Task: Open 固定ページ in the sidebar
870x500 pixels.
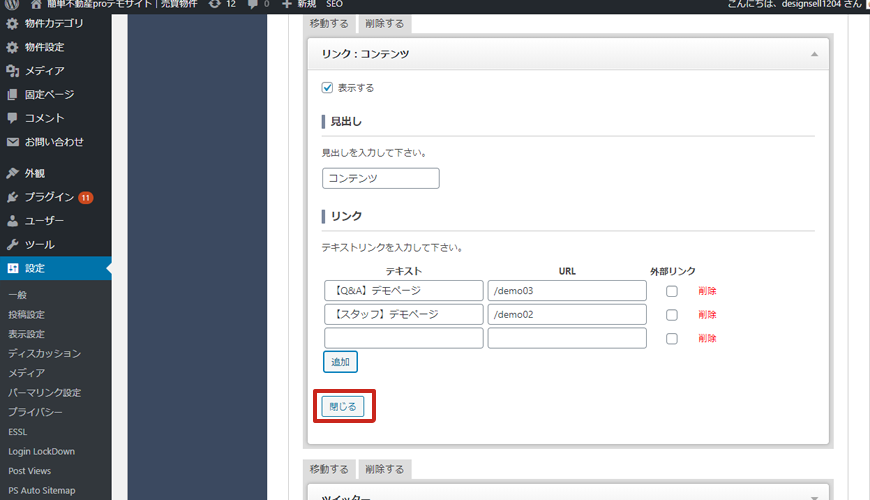Action: pyautogui.click(x=49, y=95)
